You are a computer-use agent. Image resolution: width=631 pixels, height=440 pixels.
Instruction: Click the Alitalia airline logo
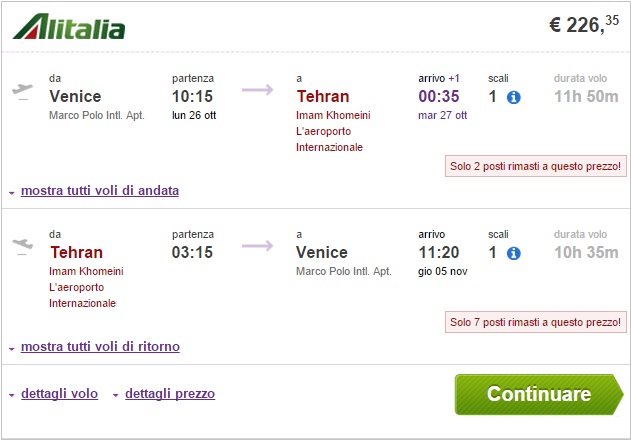(x=69, y=26)
